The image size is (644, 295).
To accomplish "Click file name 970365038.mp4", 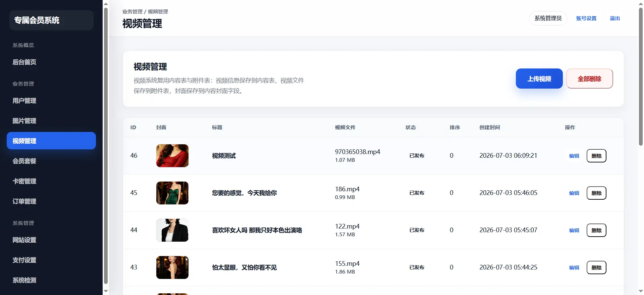I will (358, 152).
